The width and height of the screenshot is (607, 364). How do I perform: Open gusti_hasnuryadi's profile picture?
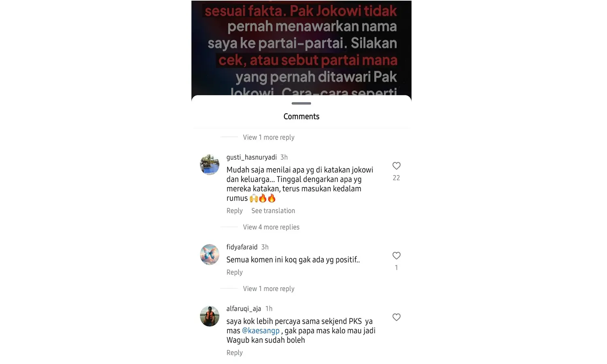[210, 165]
